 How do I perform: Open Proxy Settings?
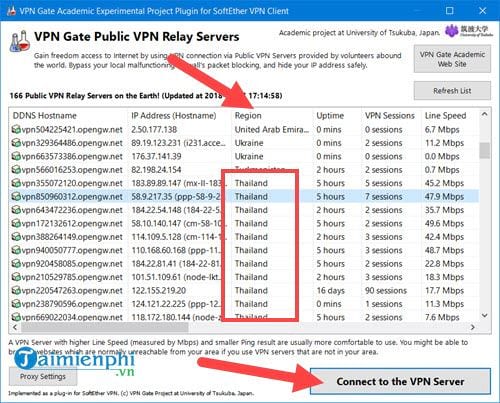pos(43,376)
